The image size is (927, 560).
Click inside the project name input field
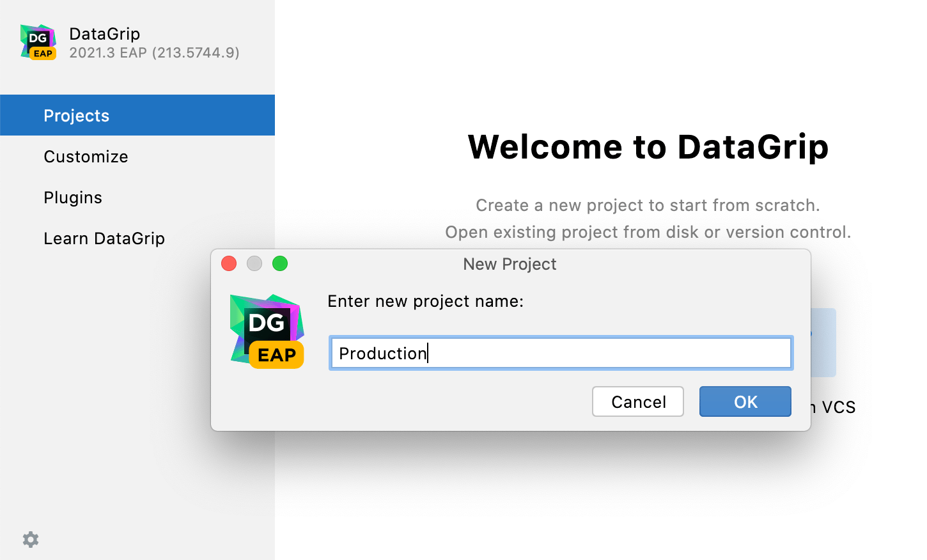click(x=561, y=352)
